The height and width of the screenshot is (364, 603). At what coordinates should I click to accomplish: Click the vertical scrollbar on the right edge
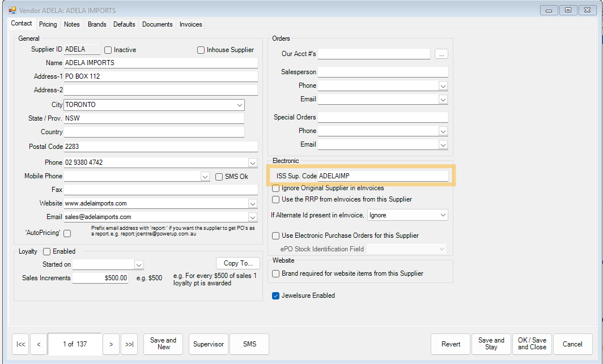[600, 170]
